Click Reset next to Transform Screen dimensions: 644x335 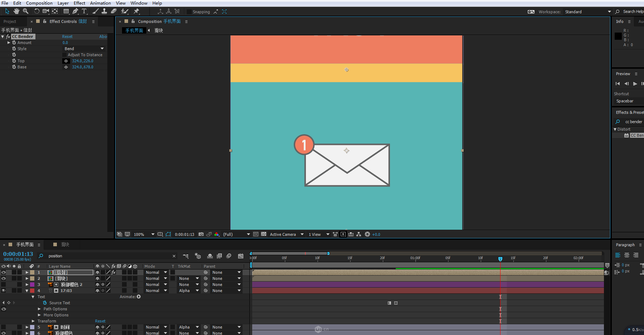click(100, 321)
